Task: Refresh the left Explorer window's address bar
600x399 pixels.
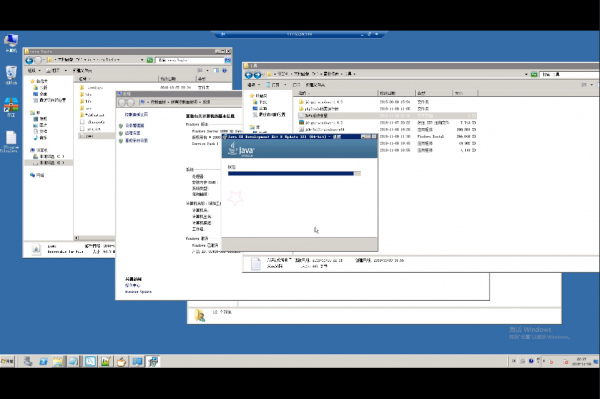Action: (x=150, y=60)
